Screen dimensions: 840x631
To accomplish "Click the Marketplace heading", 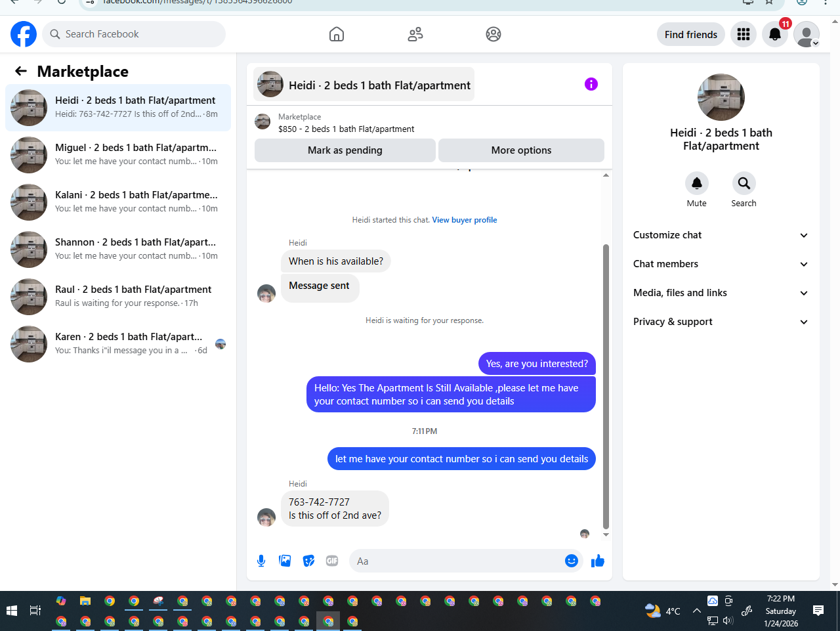I will point(83,71).
